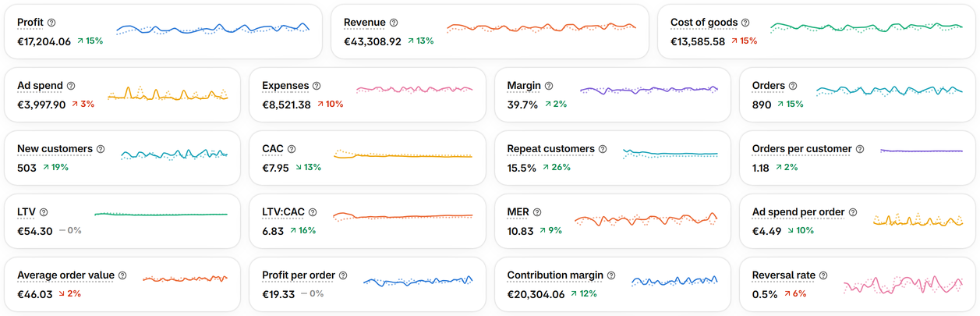Click the LTV card title
The height and width of the screenshot is (316, 980).
pyautogui.click(x=27, y=212)
